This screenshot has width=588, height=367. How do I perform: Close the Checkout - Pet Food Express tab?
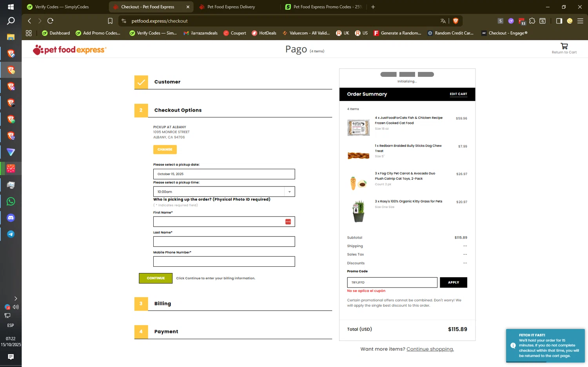tap(188, 7)
